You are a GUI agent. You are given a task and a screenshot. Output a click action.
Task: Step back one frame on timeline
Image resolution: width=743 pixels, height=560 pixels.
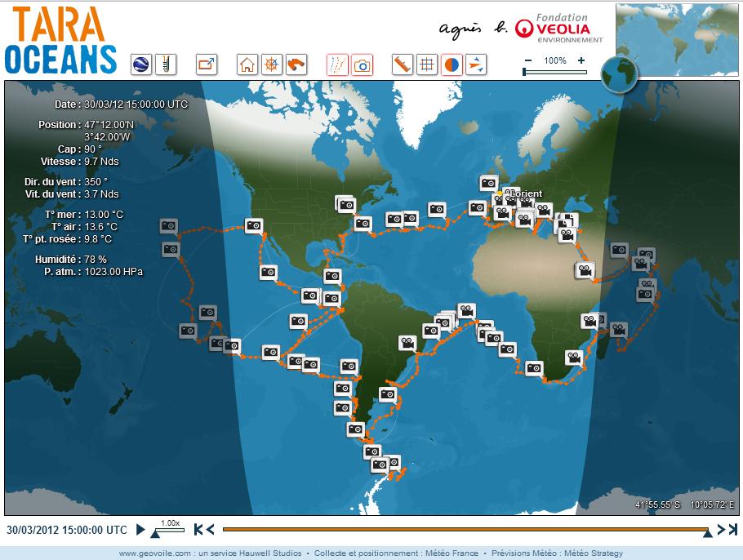click(x=210, y=529)
